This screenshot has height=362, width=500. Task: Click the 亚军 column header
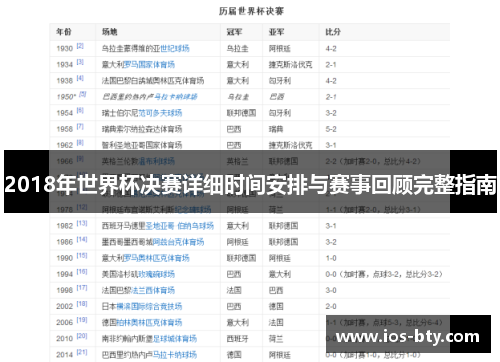(276, 32)
